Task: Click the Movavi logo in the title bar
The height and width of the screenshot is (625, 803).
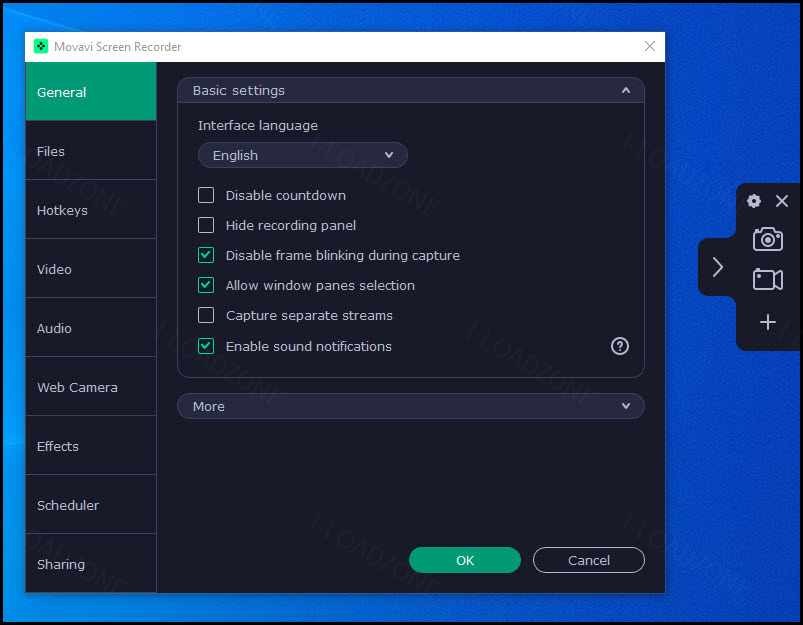Action: [x=41, y=47]
